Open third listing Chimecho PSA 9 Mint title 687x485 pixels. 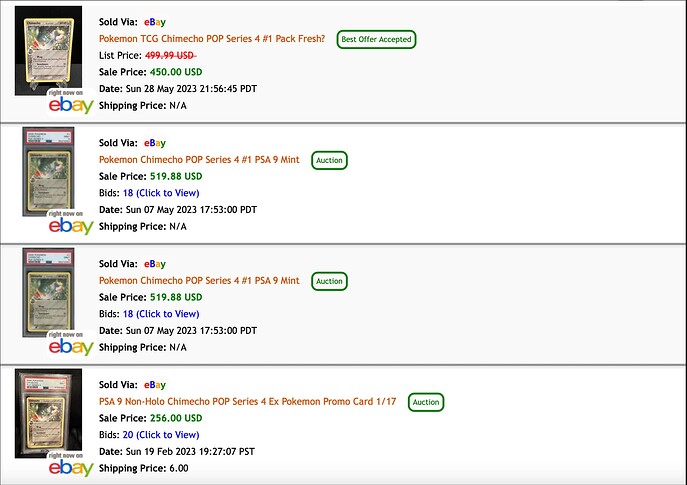point(199,280)
